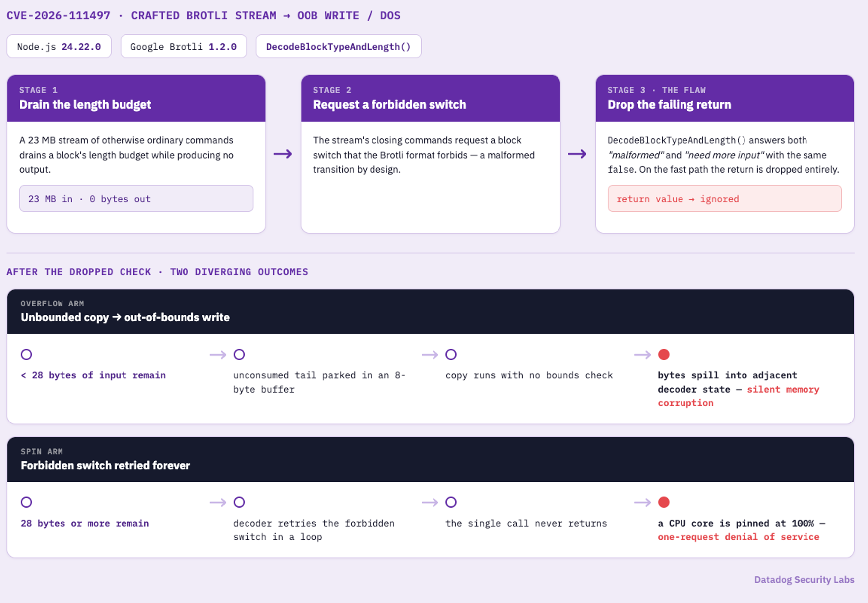Click the 'Drop the failing return' heading
The width and height of the screenshot is (868, 603).
(x=669, y=105)
